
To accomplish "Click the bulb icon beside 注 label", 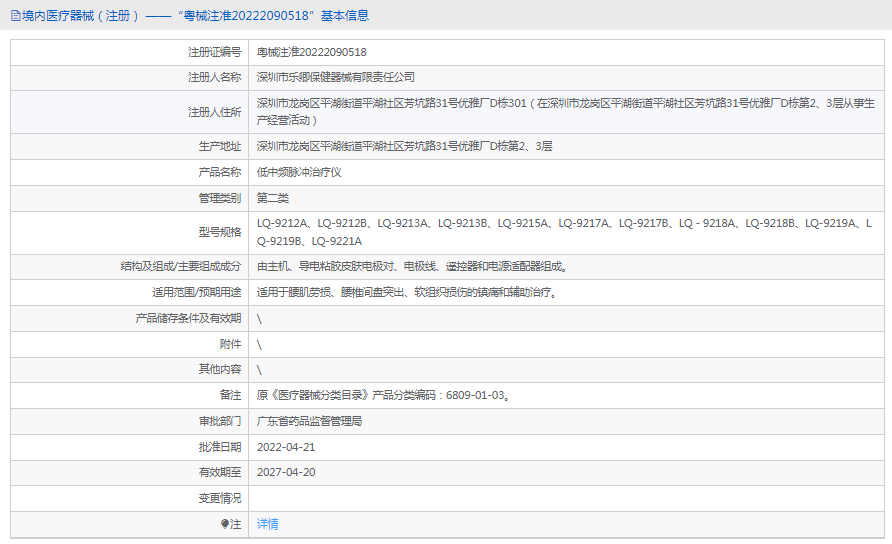I will [x=225, y=524].
